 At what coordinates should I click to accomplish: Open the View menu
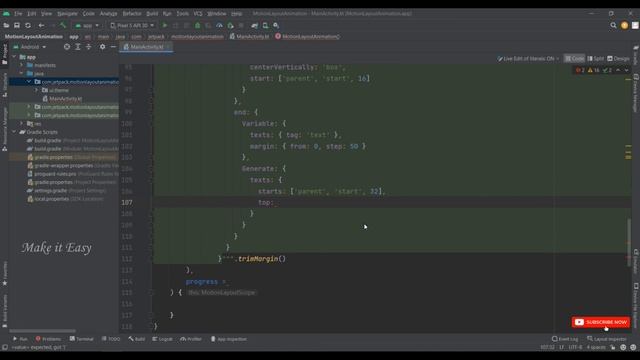coord(47,13)
